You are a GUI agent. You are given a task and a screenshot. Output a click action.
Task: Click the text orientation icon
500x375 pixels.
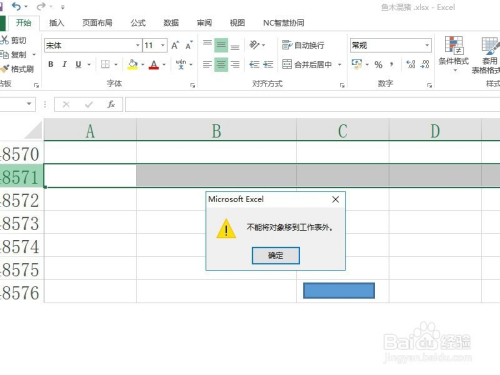254,45
